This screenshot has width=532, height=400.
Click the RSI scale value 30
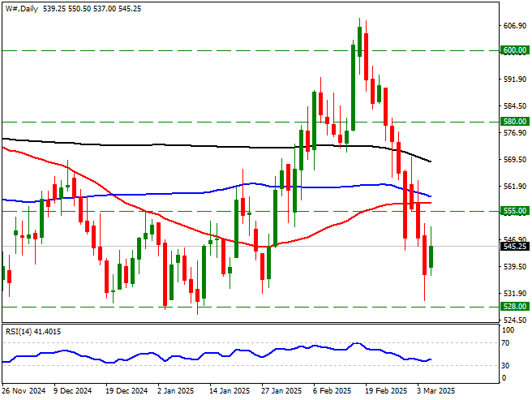tap(505, 366)
